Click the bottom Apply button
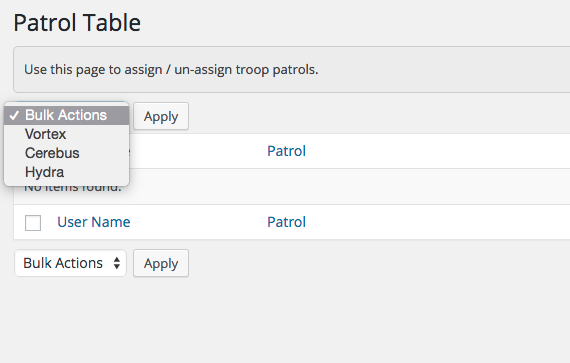570x363 pixels. pyautogui.click(x=161, y=263)
